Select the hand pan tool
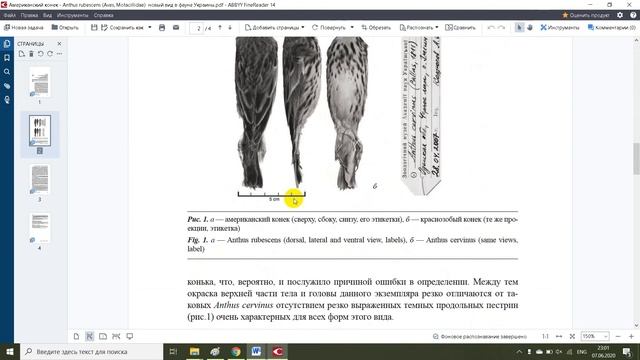Viewport: 640px width, 360px height. (x=530, y=27)
